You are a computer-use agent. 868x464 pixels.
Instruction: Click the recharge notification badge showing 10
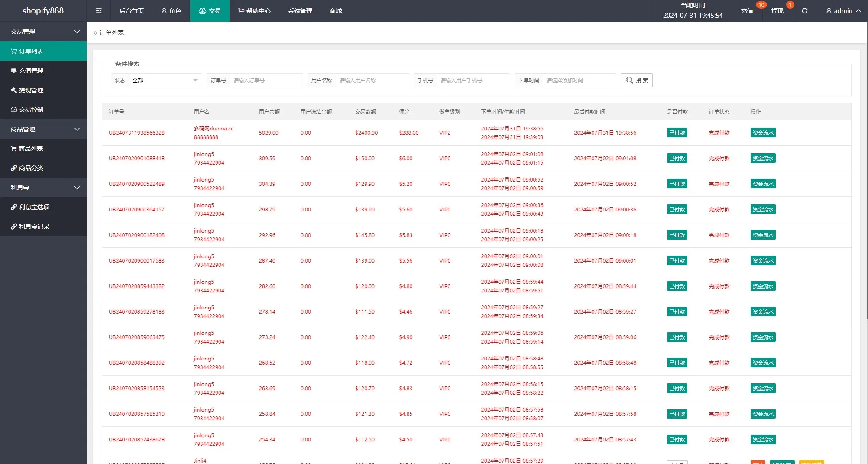point(761,5)
